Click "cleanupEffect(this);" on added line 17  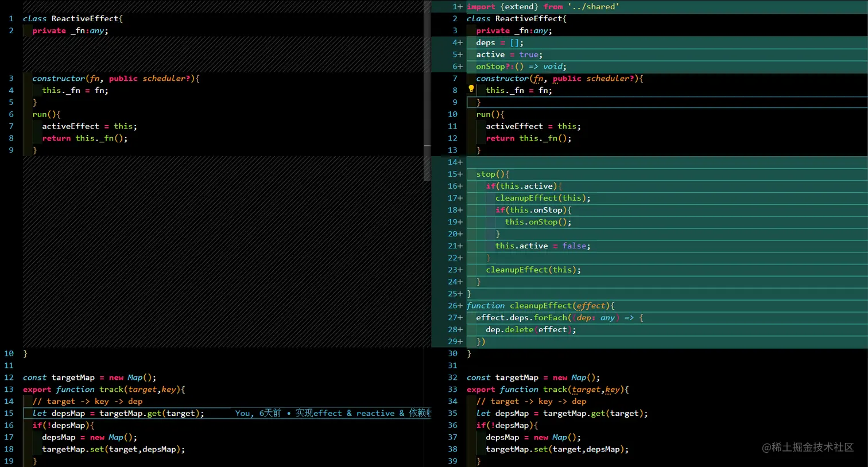(x=543, y=198)
